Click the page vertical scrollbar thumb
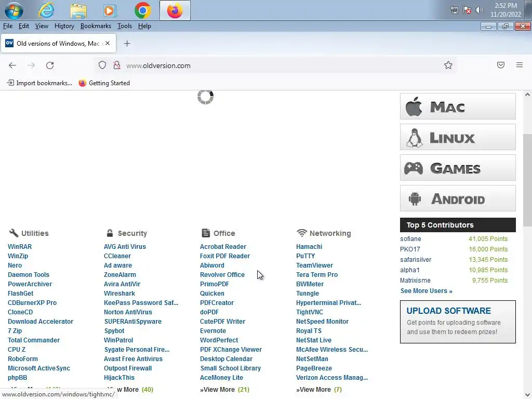This screenshot has height=399, width=532. pyautogui.click(x=527, y=180)
